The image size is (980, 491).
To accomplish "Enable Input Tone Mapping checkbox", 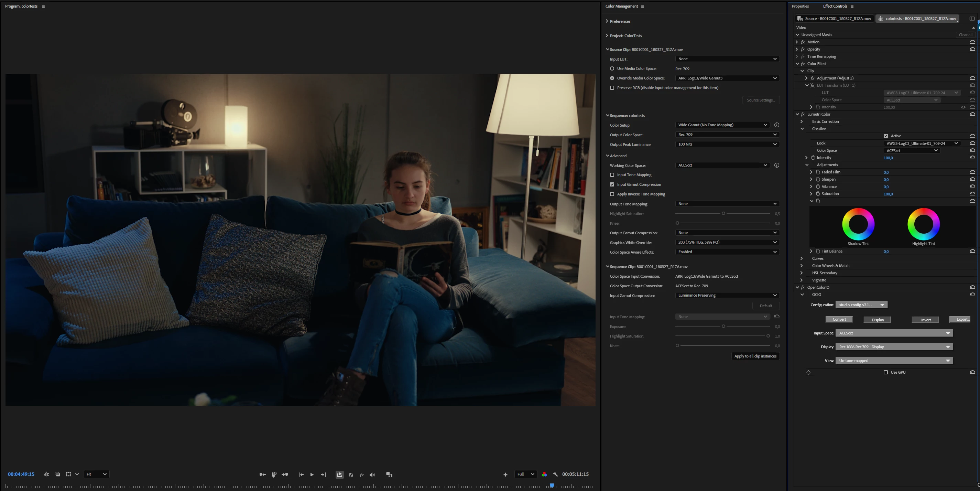I will [x=612, y=175].
